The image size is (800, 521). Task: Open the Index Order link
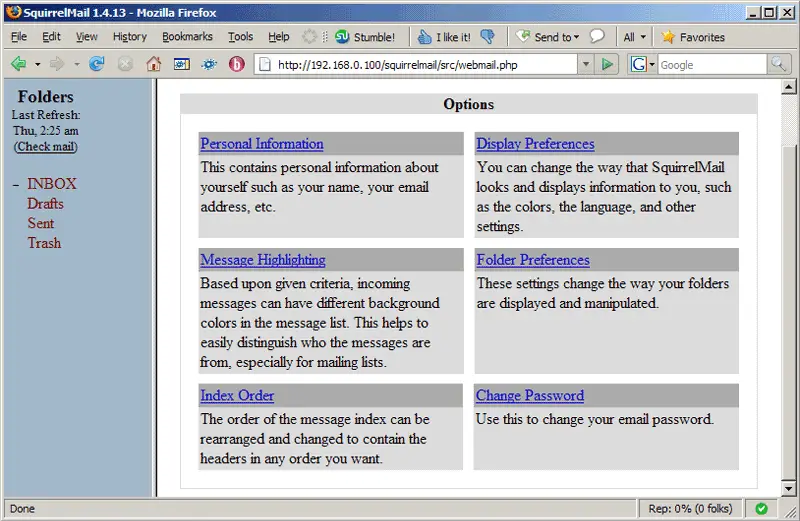(x=237, y=395)
